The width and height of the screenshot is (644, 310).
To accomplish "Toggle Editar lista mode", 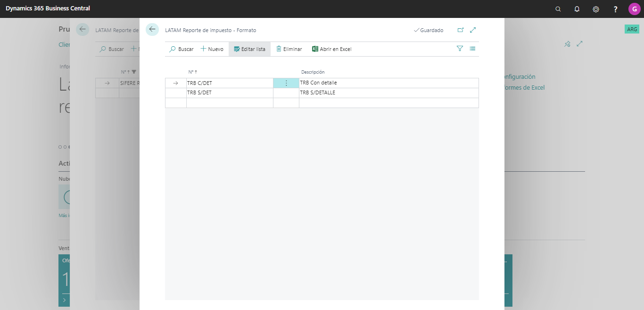I will click(x=249, y=49).
